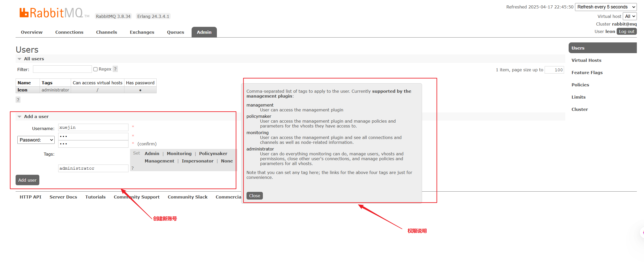Click user leon in the table

tap(22, 90)
